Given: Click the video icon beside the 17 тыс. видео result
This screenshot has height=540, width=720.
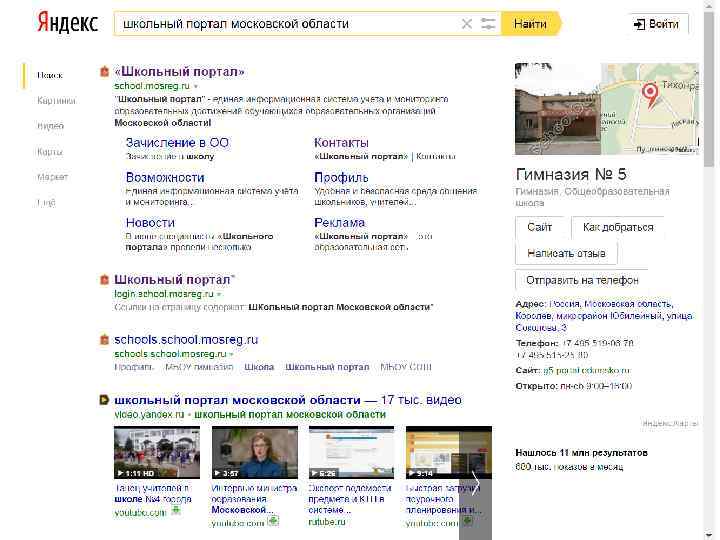Looking at the screenshot, I should (104, 400).
